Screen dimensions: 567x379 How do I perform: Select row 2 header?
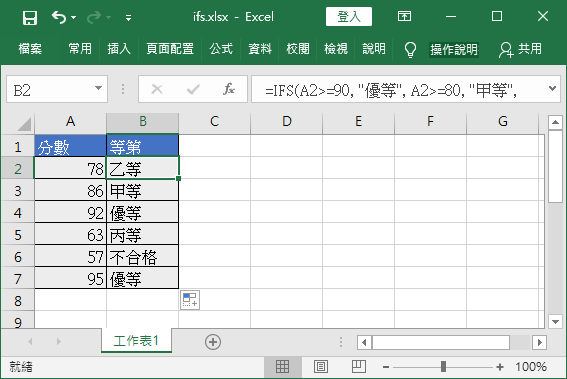tap(18, 169)
